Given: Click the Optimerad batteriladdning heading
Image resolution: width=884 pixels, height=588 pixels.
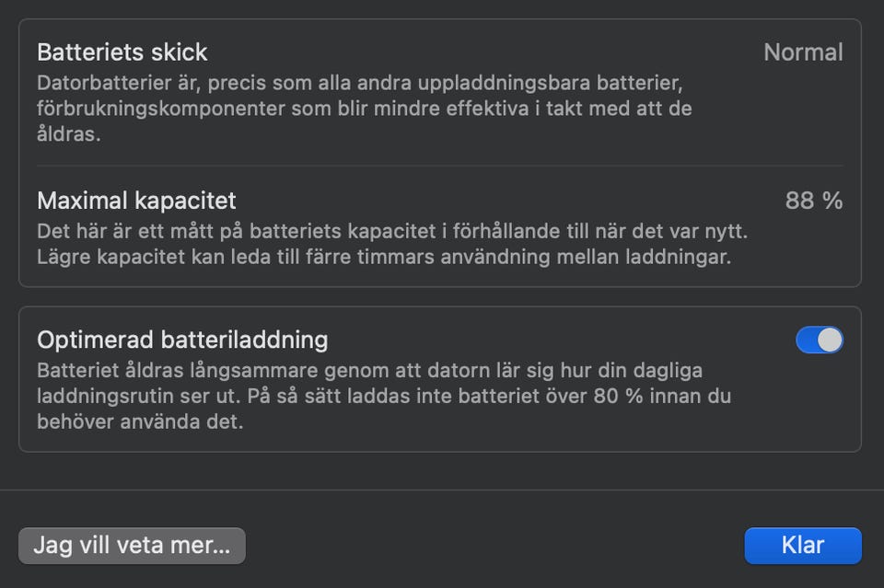Looking at the screenshot, I should (182, 340).
